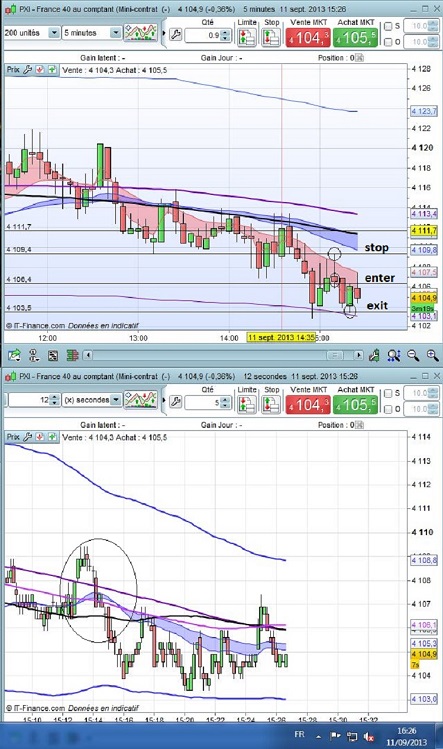443x749 pixels.
Task: Enable the S checkbox in the 12 secondes window
Action: (x=388, y=393)
